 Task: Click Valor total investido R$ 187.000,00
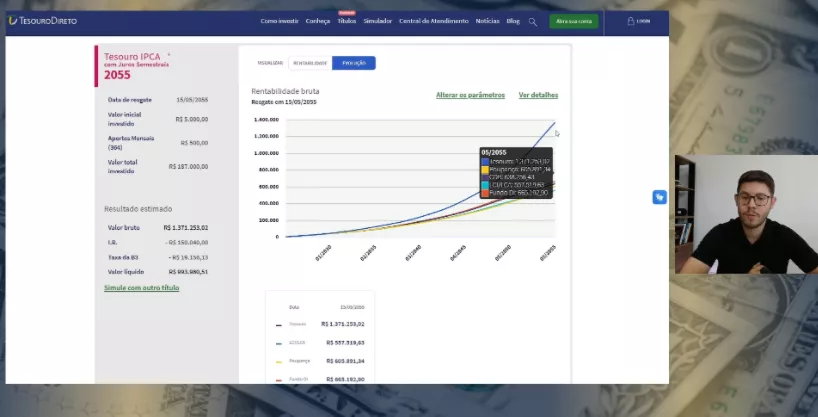(158, 166)
